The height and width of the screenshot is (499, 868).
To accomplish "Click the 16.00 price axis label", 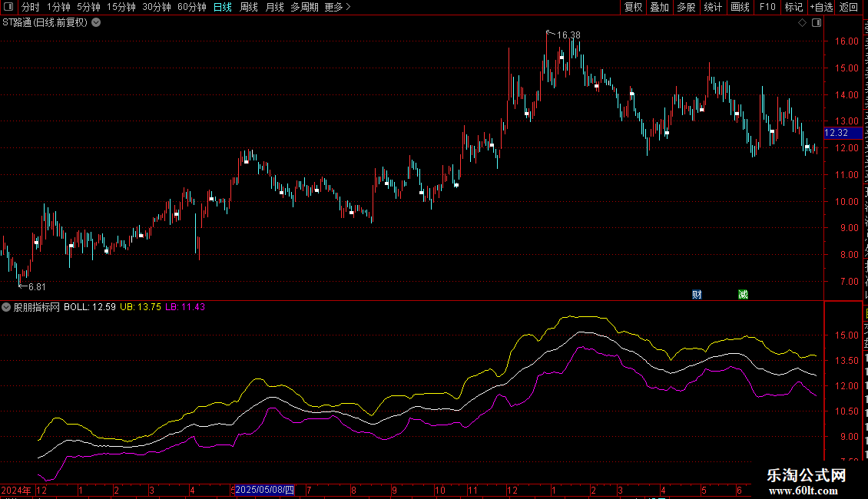I will pos(847,41).
